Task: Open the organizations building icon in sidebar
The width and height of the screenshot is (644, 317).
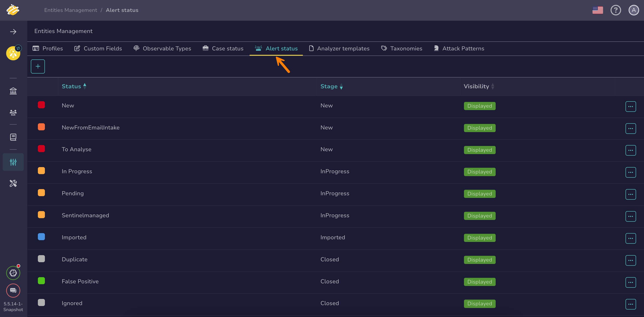Action: [13, 91]
